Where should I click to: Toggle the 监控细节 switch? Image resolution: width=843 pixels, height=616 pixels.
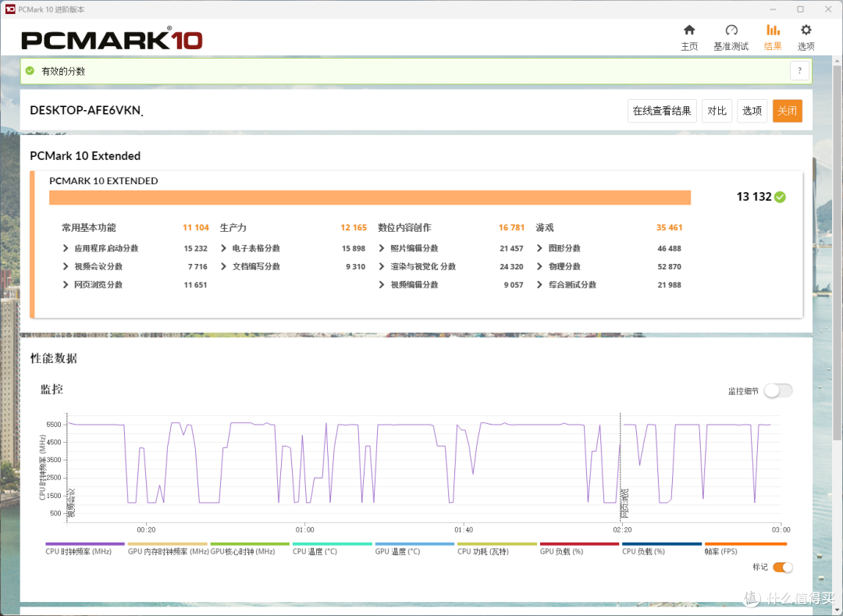778,391
